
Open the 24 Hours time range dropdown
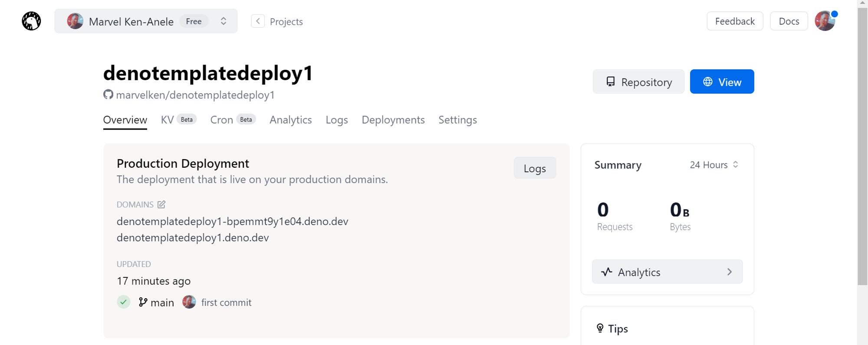(x=714, y=165)
